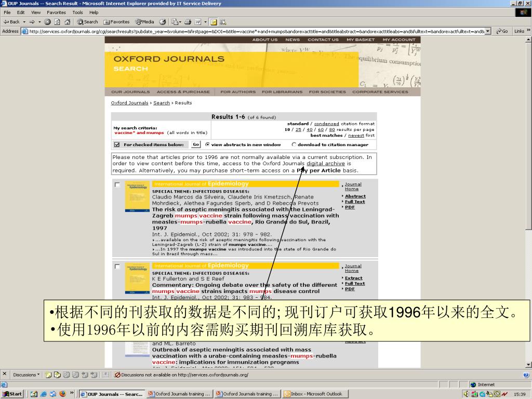Click the Search breadcrumb link

162,103
